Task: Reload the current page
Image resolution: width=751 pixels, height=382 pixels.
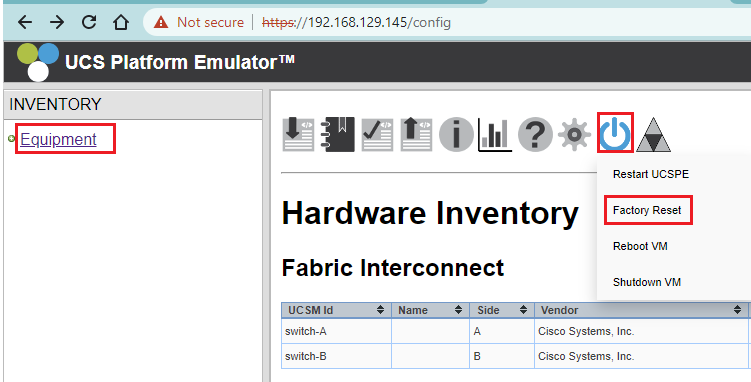Action: point(89,22)
